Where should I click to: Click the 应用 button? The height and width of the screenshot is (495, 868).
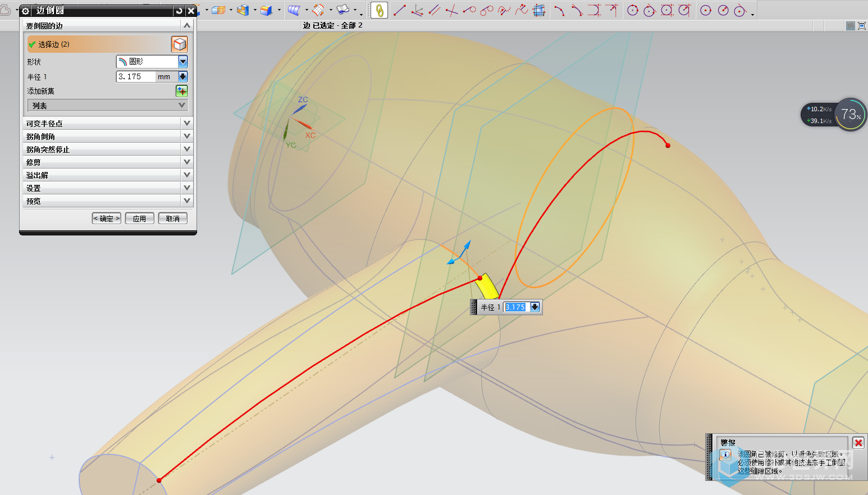140,219
